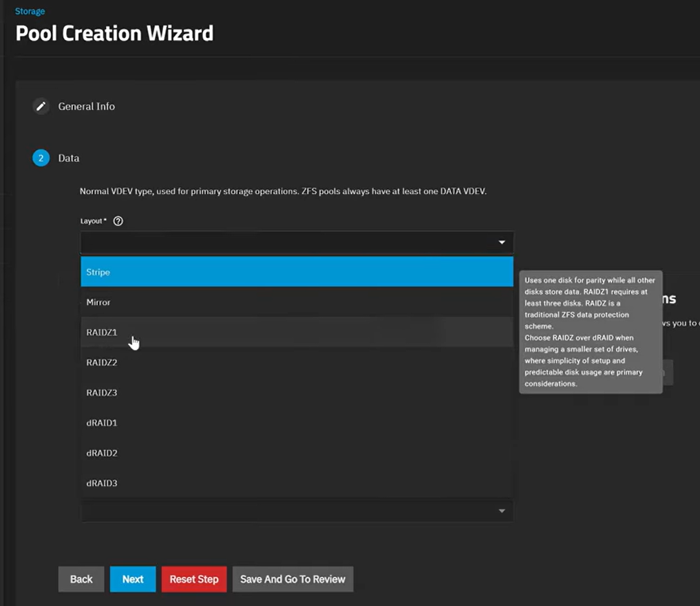Screen dimensions: 700x606
Task: Select Stripe from the layout list
Action: tap(297, 272)
